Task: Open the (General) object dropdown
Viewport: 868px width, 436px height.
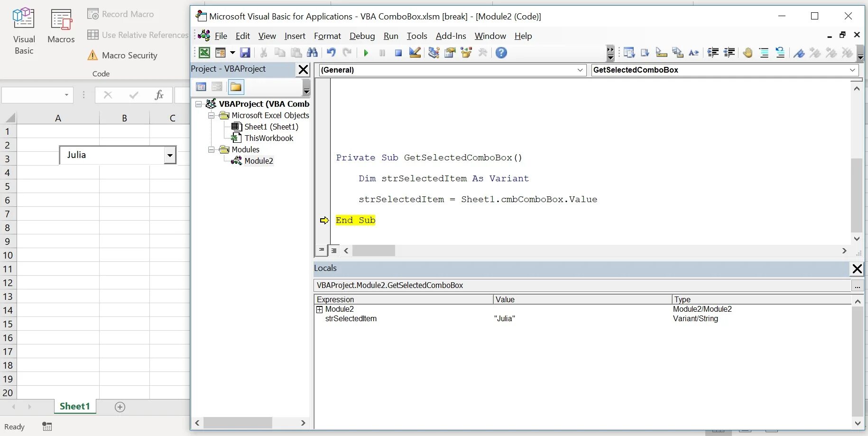Action: tap(580, 70)
